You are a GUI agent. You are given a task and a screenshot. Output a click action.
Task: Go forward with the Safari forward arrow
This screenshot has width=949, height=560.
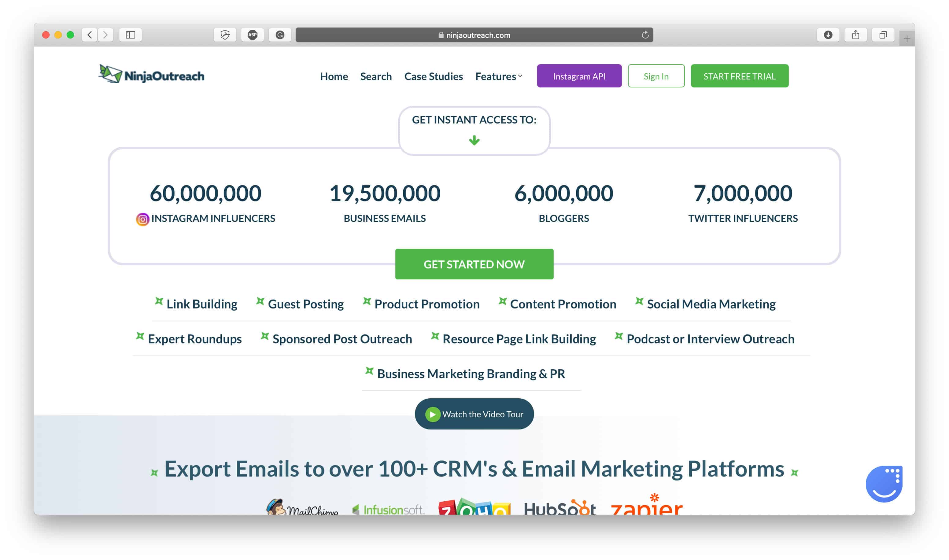click(x=106, y=35)
